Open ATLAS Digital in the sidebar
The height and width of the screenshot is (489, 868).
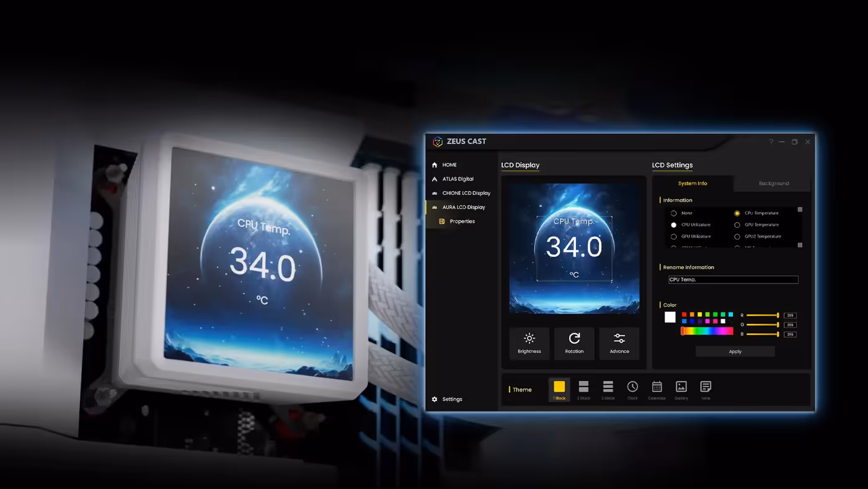(x=452, y=179)
